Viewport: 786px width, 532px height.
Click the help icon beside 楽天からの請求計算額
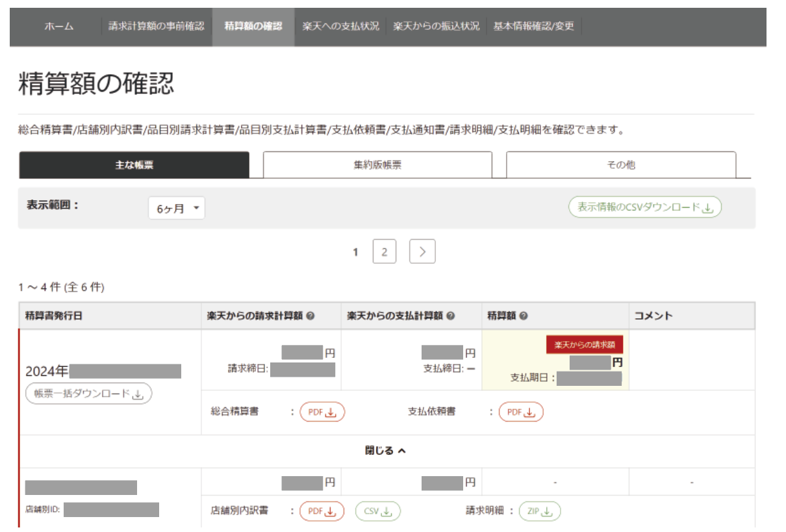pos(311,316)
